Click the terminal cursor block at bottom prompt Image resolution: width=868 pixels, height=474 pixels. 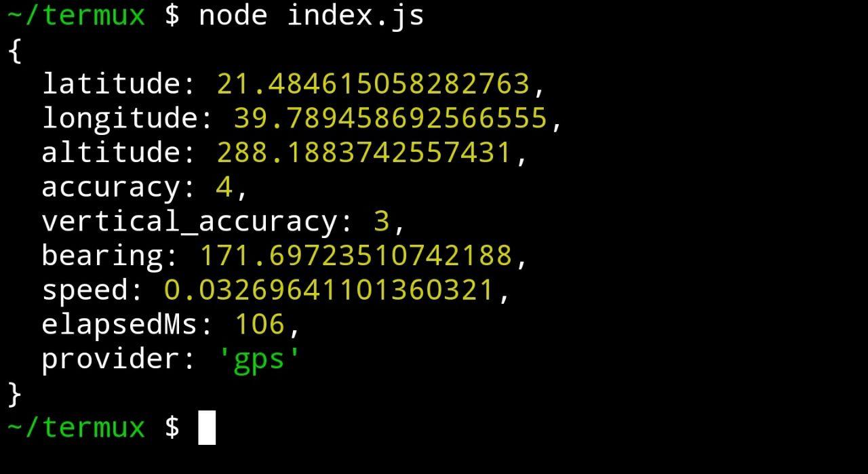pos(207,428)
